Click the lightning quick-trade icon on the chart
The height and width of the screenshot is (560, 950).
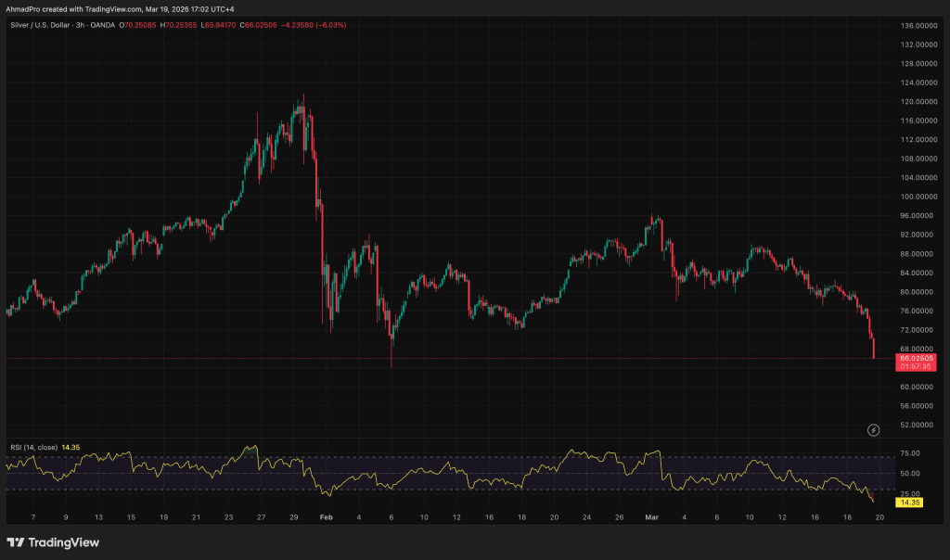(x=873, y=428)
